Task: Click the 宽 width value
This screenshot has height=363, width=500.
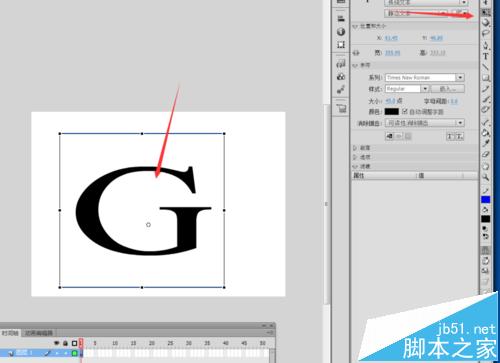Action: click(392, 53)
